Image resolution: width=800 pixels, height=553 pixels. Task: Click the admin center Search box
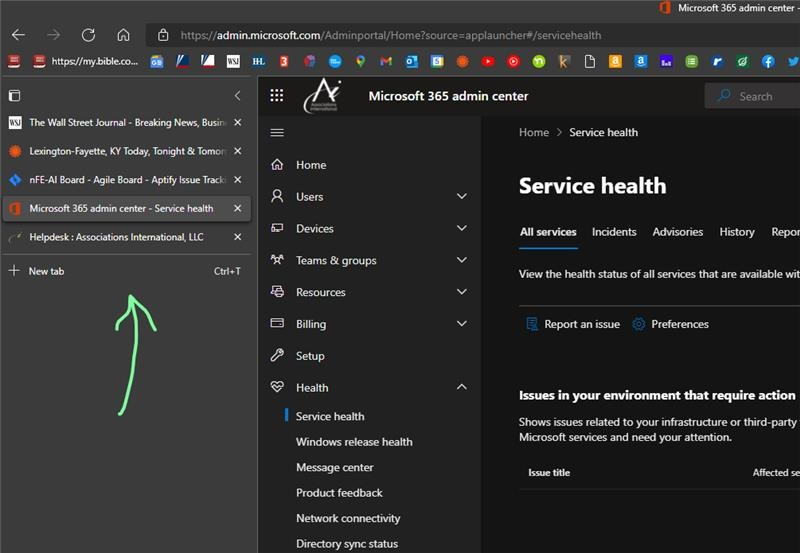coord(753,96)
